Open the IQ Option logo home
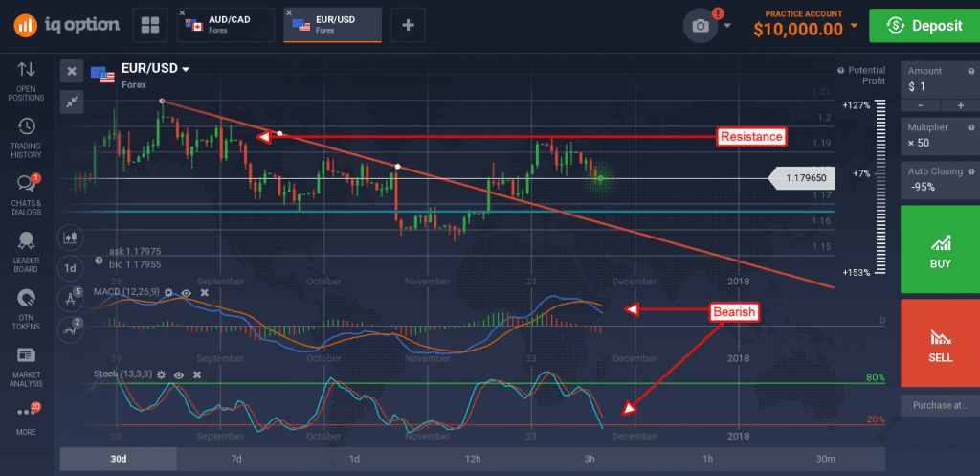The width and height of the screenshot is (980, 476). [x=68, y=25]
